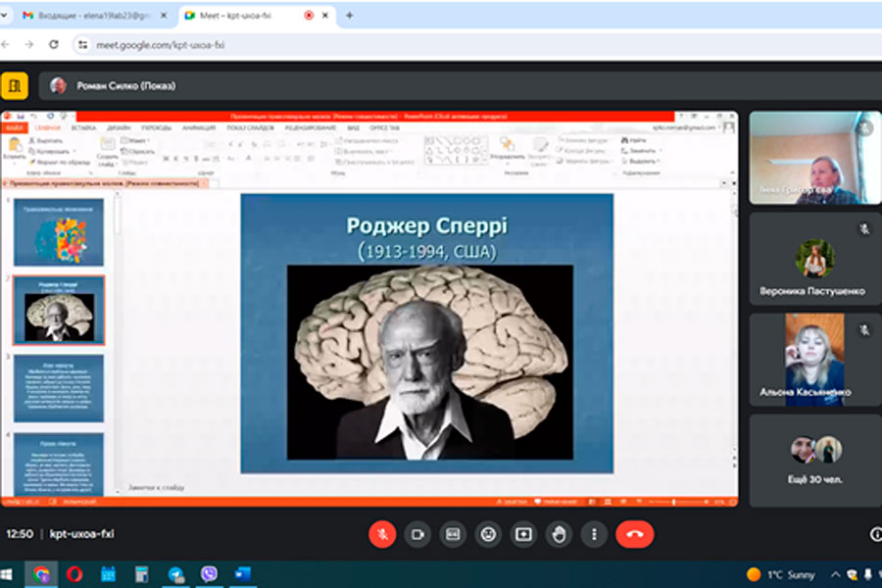Turn on closed captions

click(x=453, y=534)
